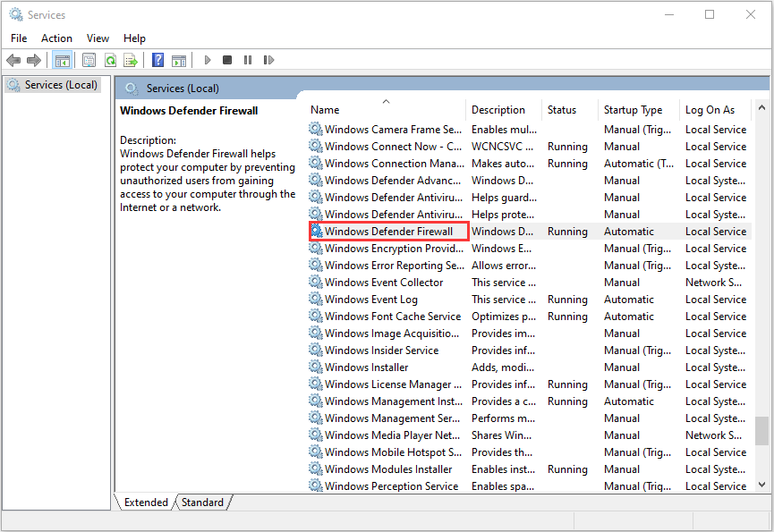Select the Windows Defender Advanc... service name
The height and width of the screenshot is (532, 774).
coord(393,181)
